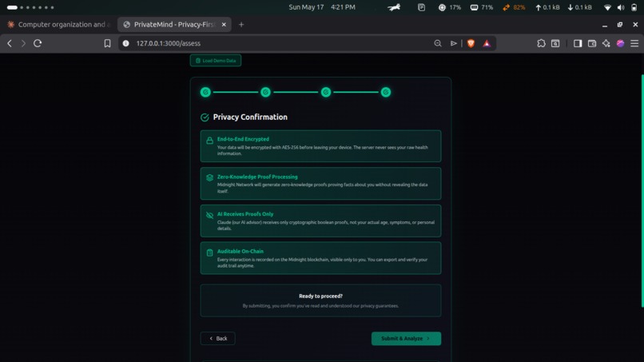Open the Wi-Fi status indicator
The height and width of the screenshot is (362, 644).
607,7
